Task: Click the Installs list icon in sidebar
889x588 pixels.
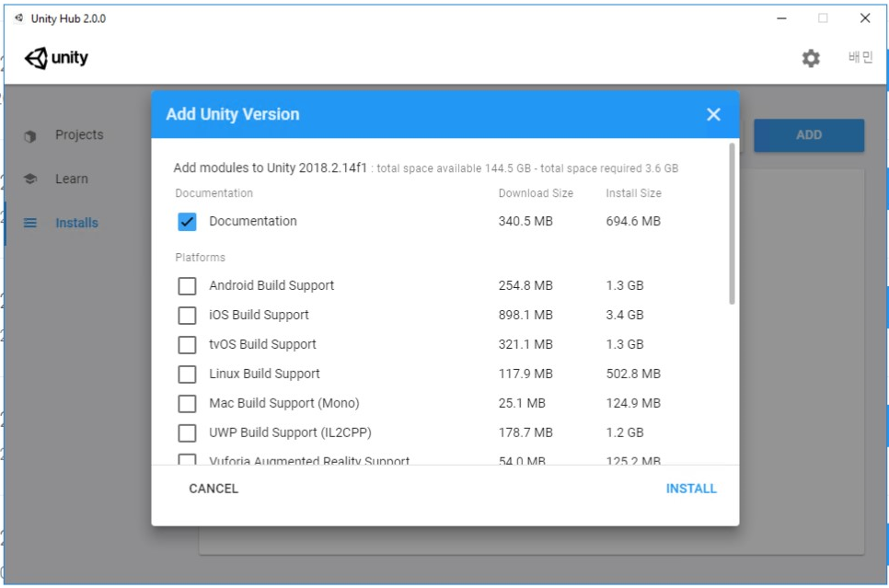Action: click(x=30, y=223)
